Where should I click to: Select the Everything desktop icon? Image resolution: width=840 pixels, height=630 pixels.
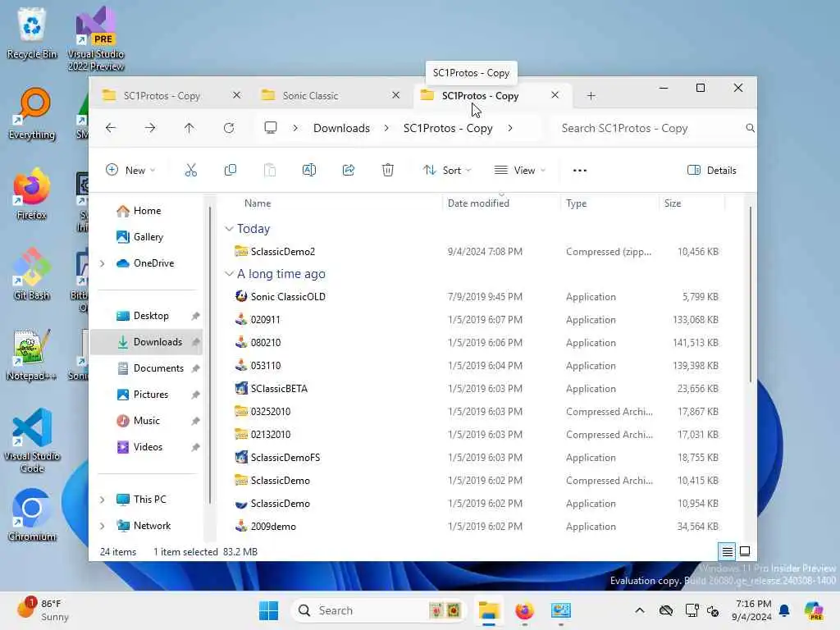pyautogui.click(x=32, y=114)
